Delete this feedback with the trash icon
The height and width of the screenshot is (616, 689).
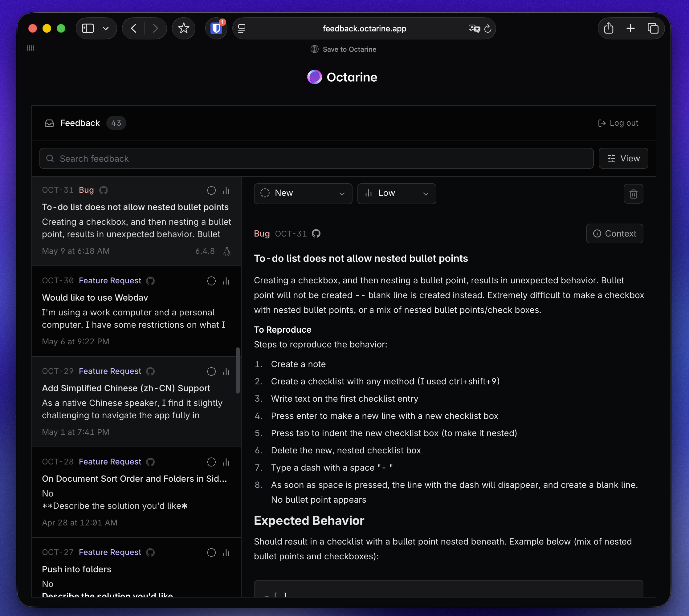point(634,194)
